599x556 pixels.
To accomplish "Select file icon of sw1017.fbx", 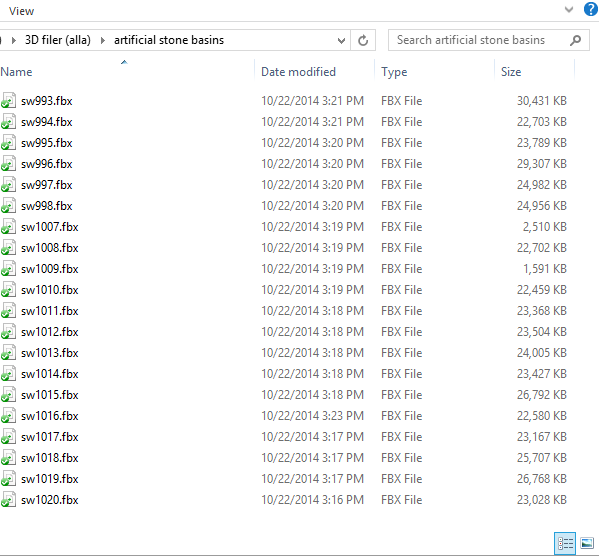I will tap(8, 437).
